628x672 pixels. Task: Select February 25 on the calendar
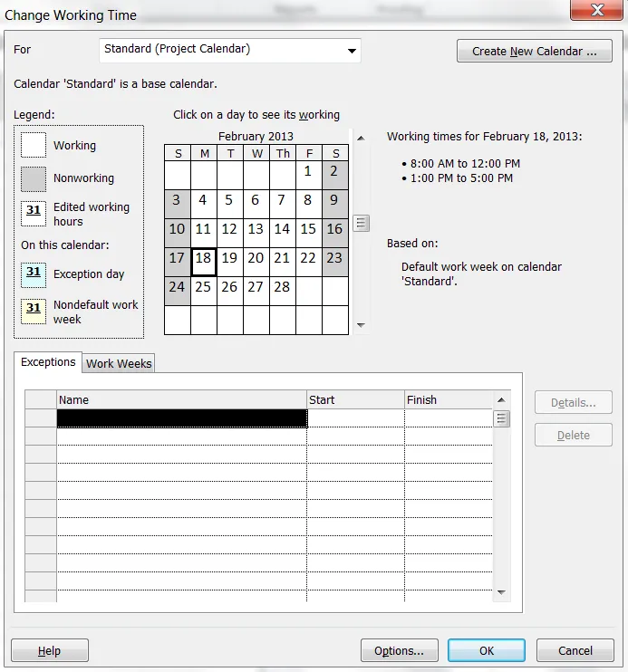pos(203,291)
